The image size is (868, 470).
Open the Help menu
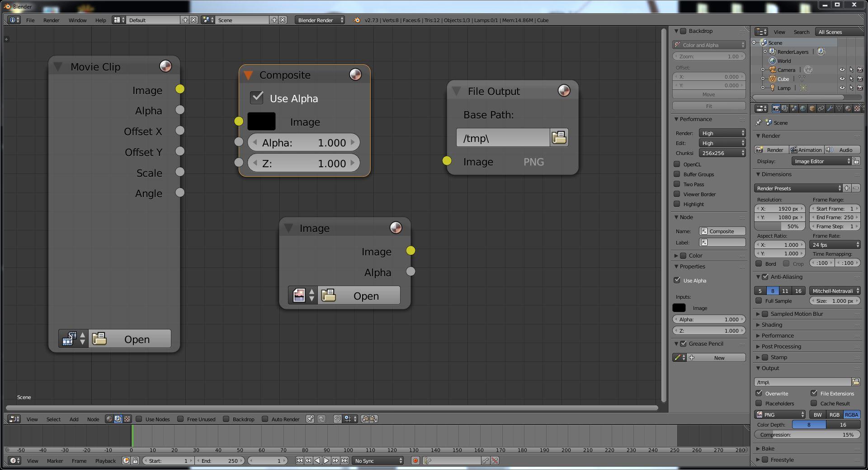pos(100,20)
